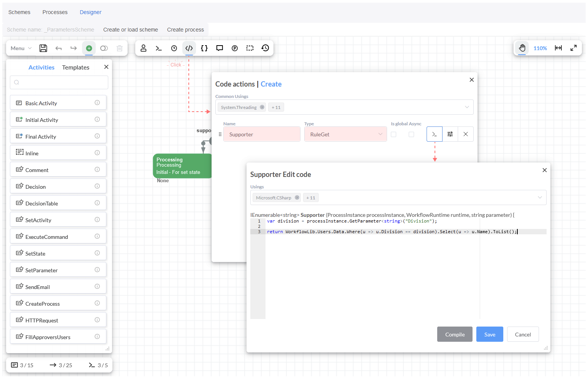Open the Schemes tab
The image size is (588, 382).
coord(19,12)
